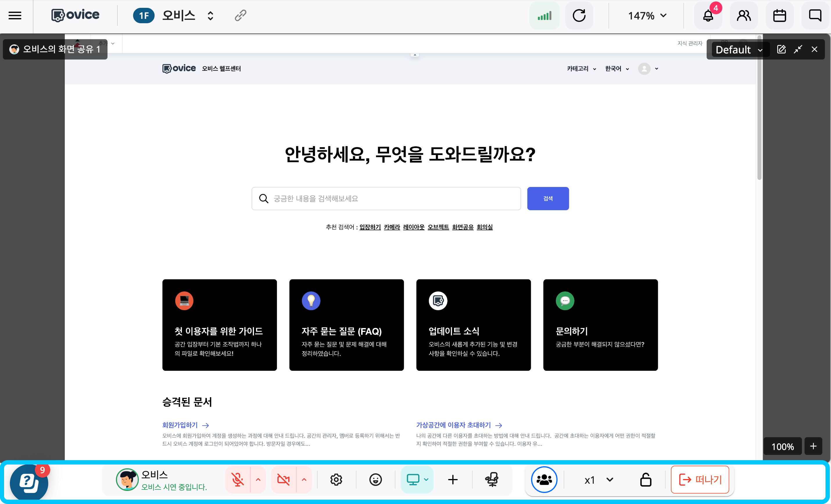The height and width of the screenshot is (504, 831).
Task: Click the help center search input field
Action: pos(386,198)
